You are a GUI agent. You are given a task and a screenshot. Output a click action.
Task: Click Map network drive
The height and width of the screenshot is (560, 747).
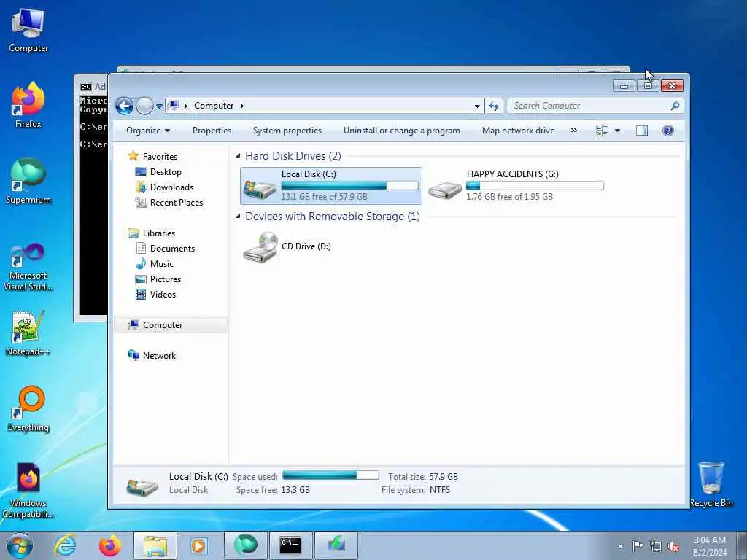518,131
